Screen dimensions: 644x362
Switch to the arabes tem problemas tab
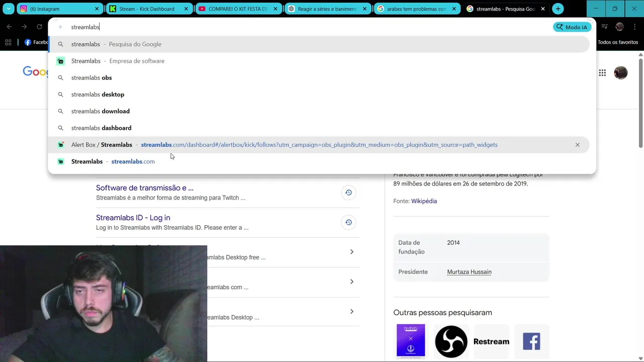pos(417,9)
